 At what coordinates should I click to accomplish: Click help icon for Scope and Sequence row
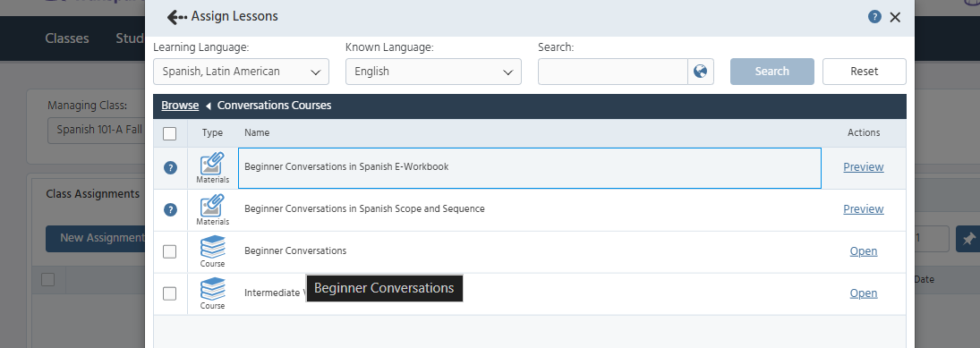coord(170,210)
